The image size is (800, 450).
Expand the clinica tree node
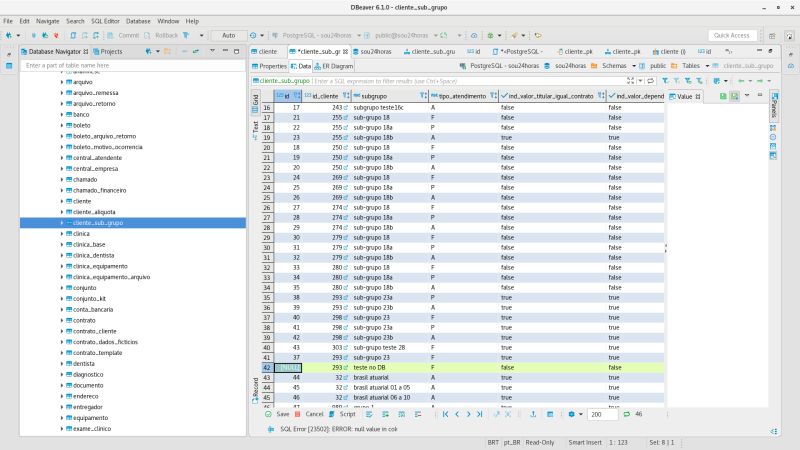pyautogui.click(x=62, y=234)
